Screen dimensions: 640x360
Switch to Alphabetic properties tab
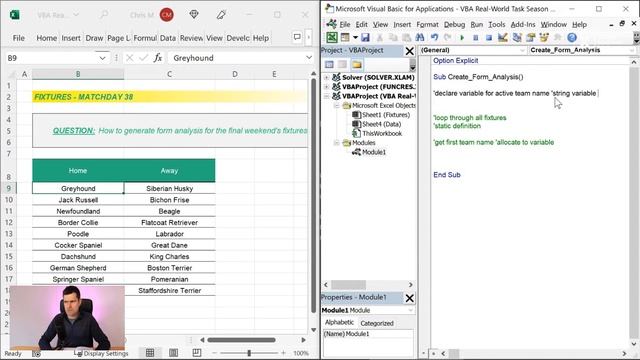(x=339, y=322)
